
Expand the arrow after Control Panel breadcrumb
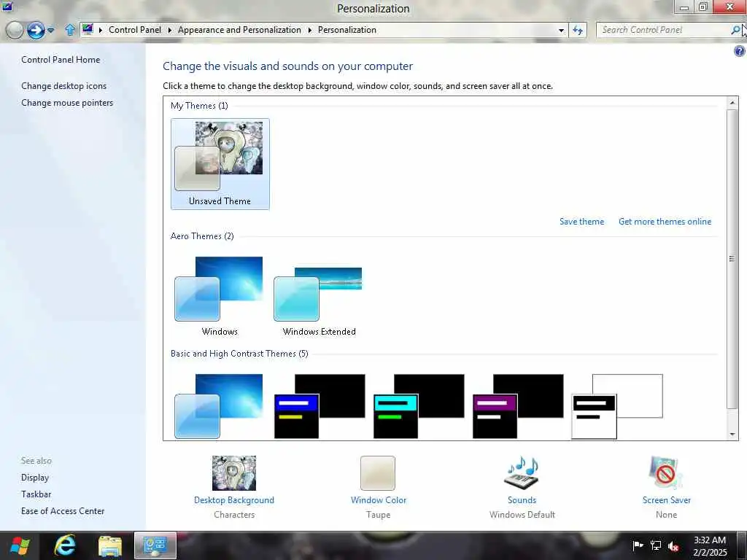tap(169, 30)
